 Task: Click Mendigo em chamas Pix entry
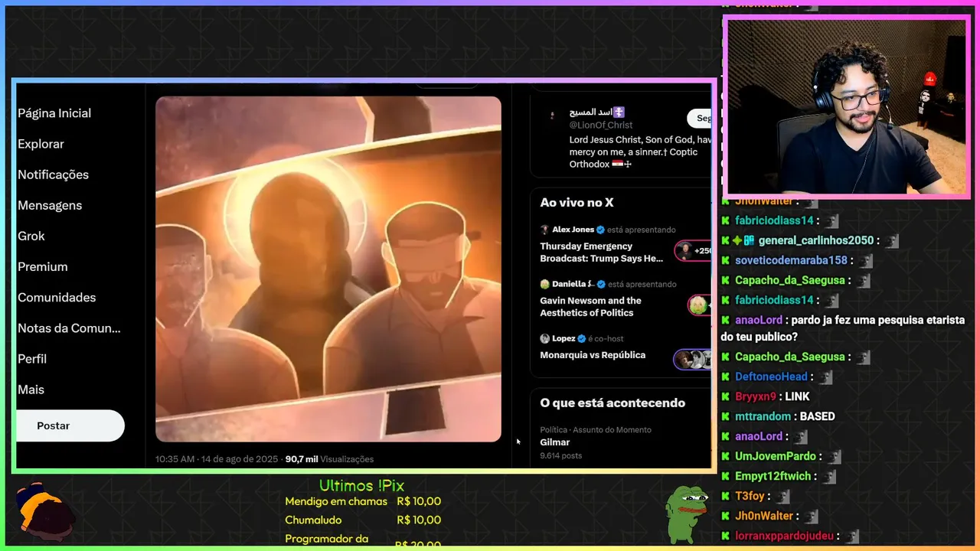click(363, 501)
